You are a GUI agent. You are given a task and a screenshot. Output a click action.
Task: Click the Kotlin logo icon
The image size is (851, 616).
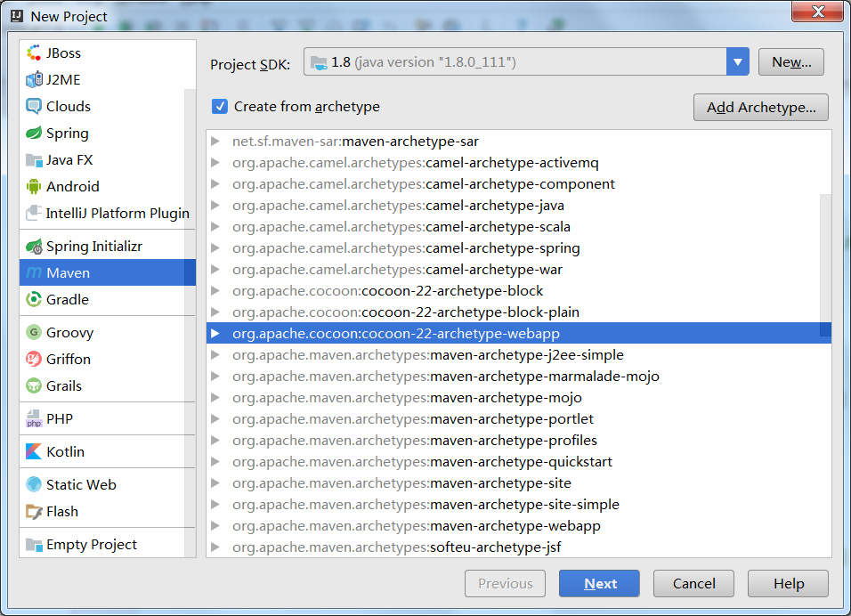click(x=34, y=451)
